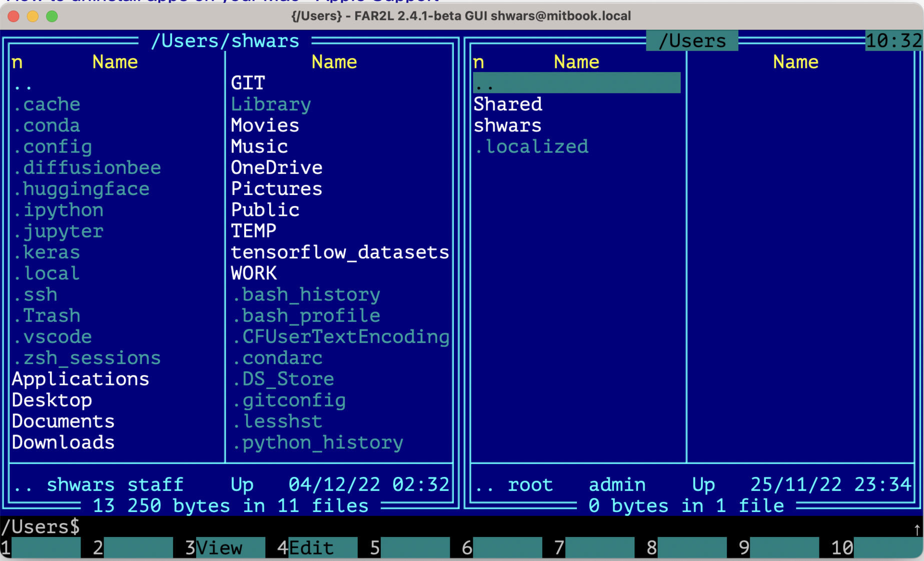
Task: Click the Edit function key button
Action: (312, 548)
